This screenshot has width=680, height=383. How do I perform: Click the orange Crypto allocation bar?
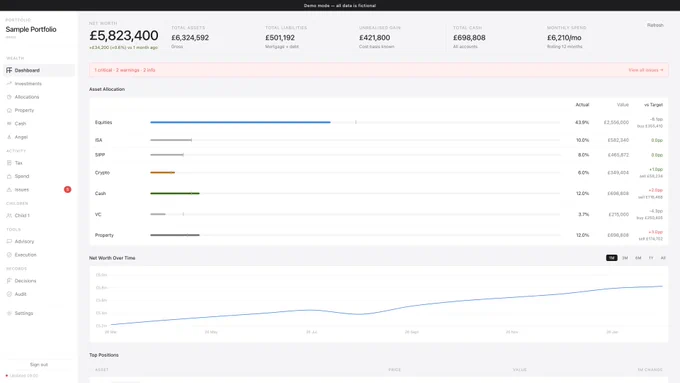163,173
